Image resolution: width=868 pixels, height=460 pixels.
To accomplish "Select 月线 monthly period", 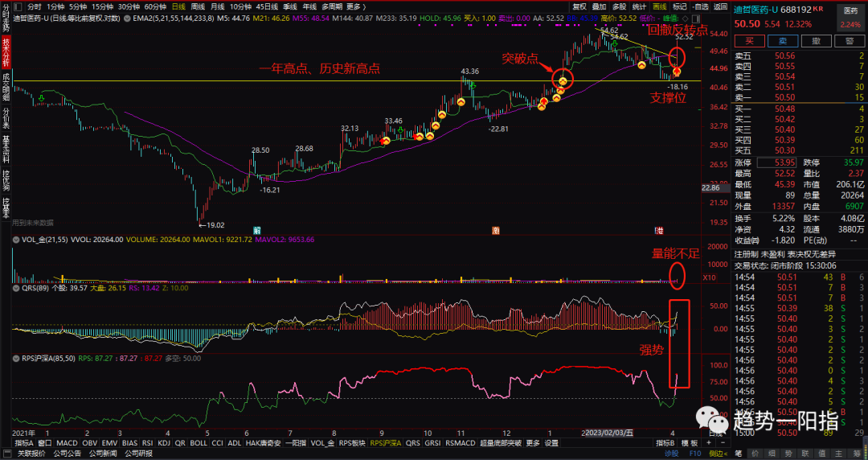I will tap(218, 6).
